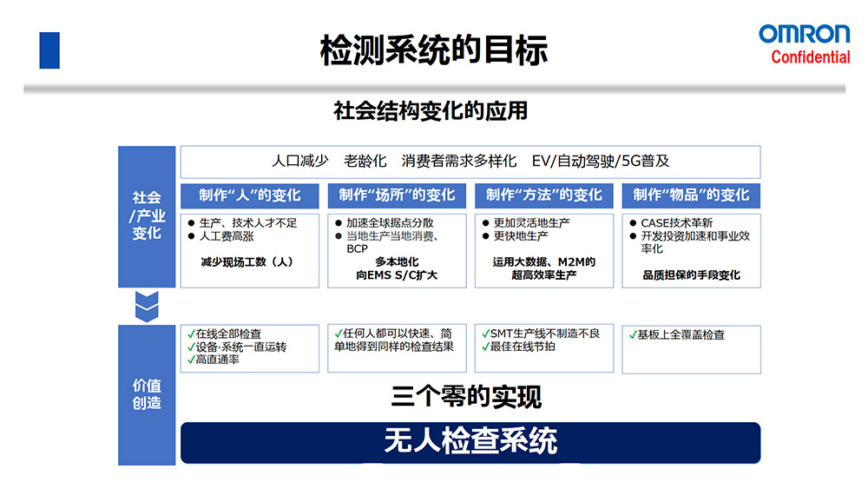This screenshot has width=868, height=489.
Task: Click the 减少现场工数（人） bold text
Action: 247,261
